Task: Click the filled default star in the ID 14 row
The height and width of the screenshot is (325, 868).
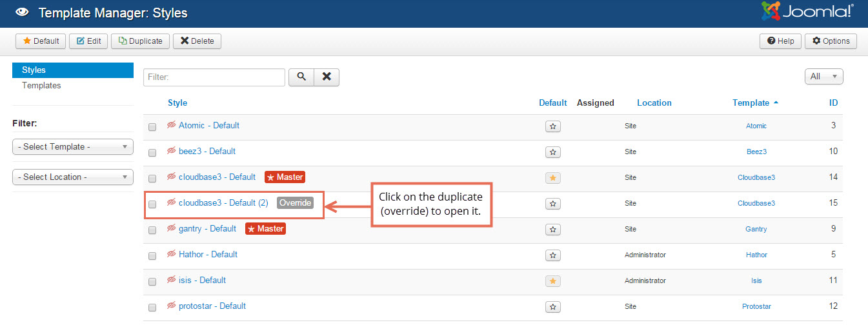Action: tap(553, 178)
